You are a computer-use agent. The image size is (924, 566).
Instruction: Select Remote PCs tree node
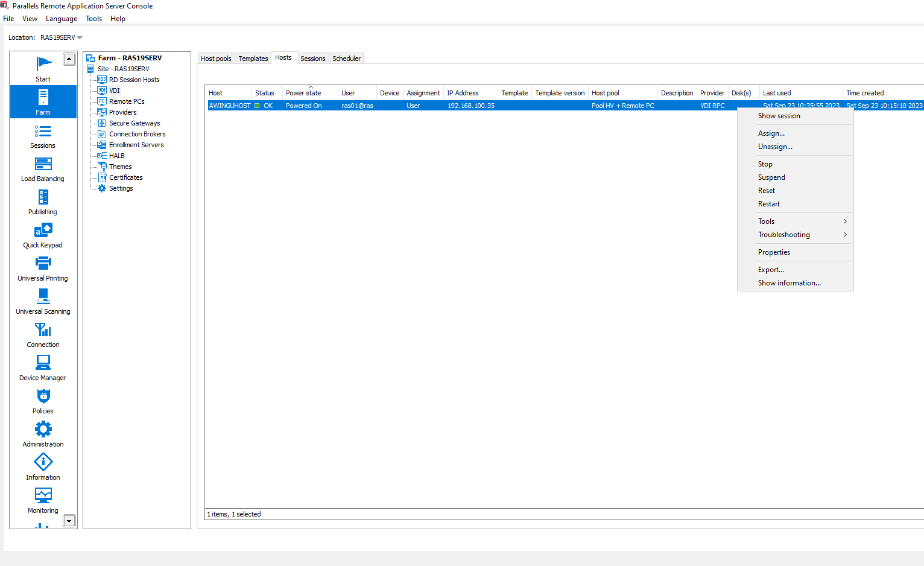[x=127, y=101]
